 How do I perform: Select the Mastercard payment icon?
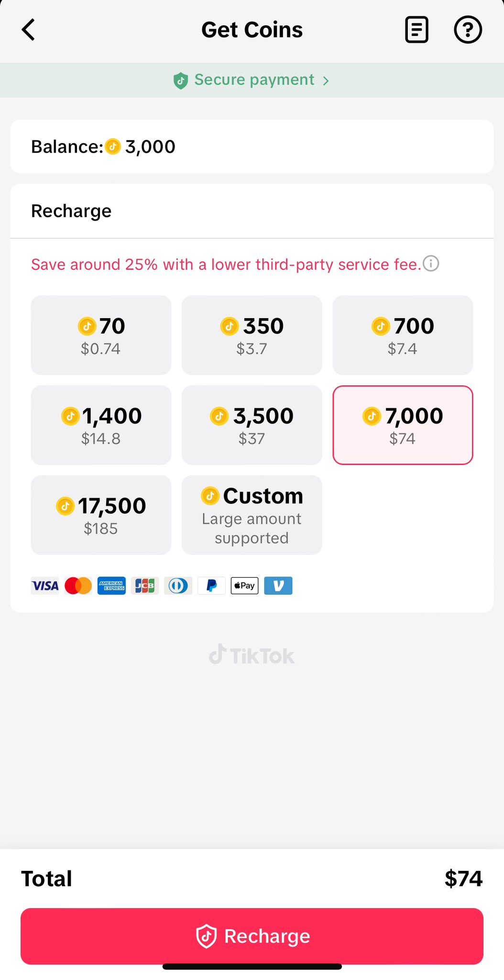click(x=78, y=585)
